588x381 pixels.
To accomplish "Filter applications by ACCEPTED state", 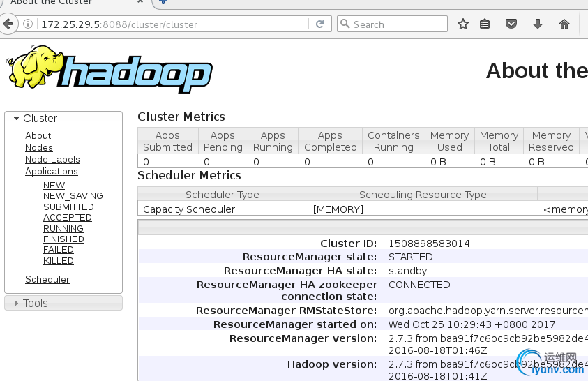I will click(68, 218).
